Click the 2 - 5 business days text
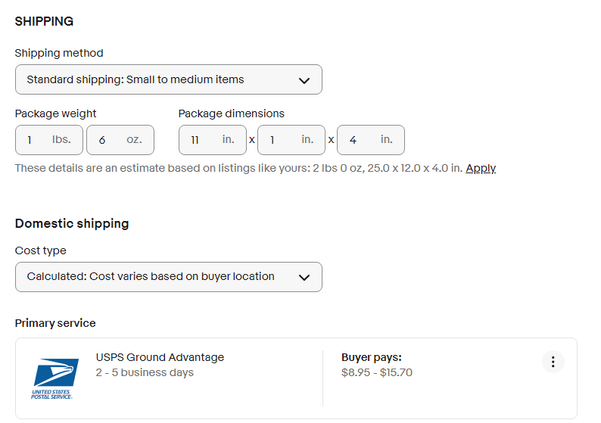The width and height of the screenshot is (601, 423). pyautogui.click(x=145, y=372)
